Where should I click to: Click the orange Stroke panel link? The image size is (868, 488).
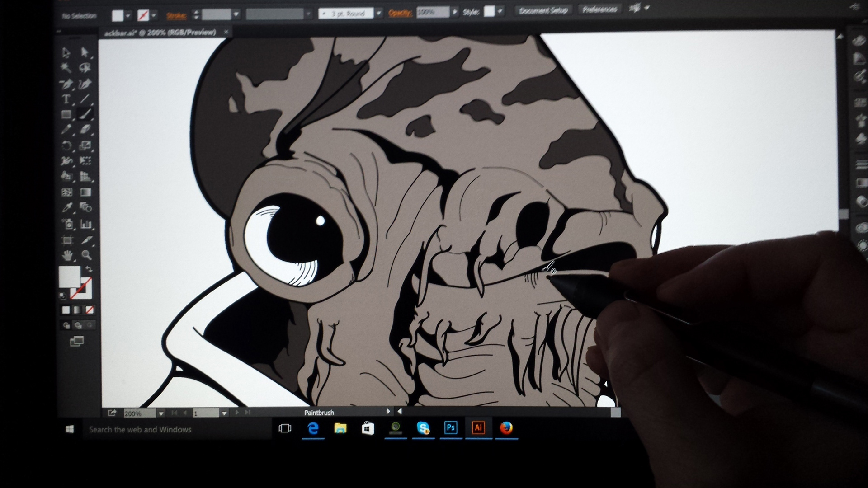point(176,16)
